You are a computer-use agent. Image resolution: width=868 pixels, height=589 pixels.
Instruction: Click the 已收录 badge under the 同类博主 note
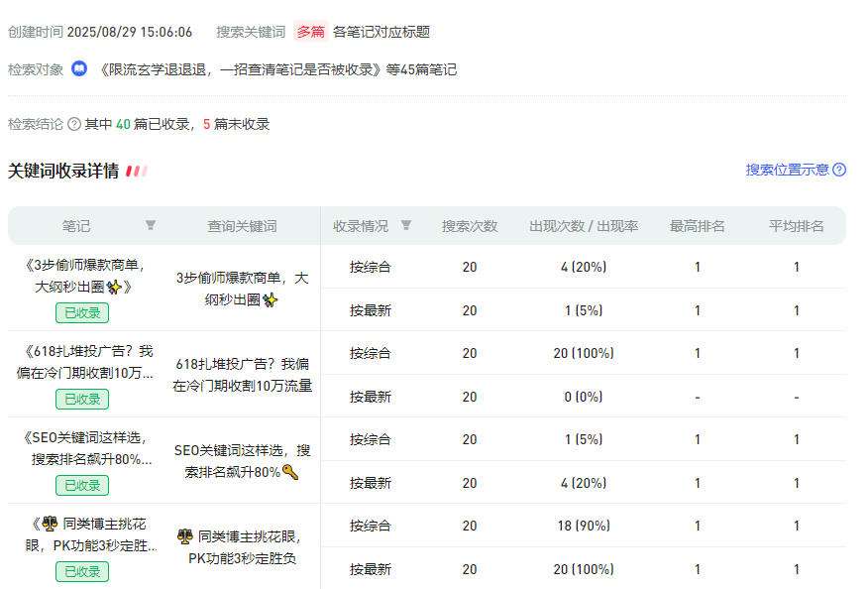pyautogui.click(x=82, y=571)
